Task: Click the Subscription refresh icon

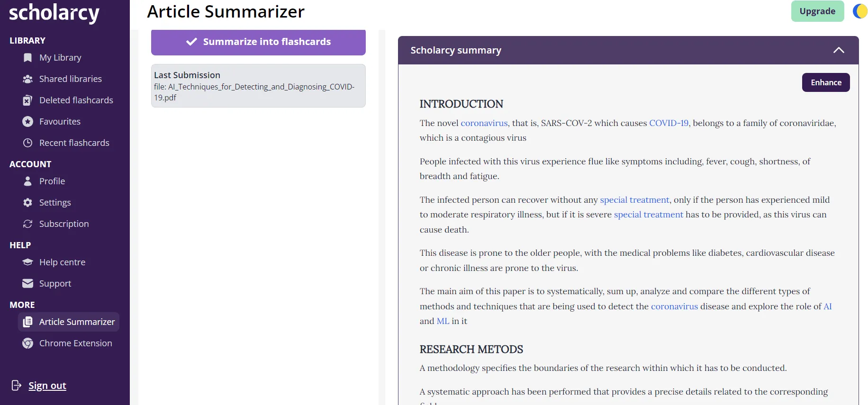Action: pyautogui.click(x=27, y=224)
